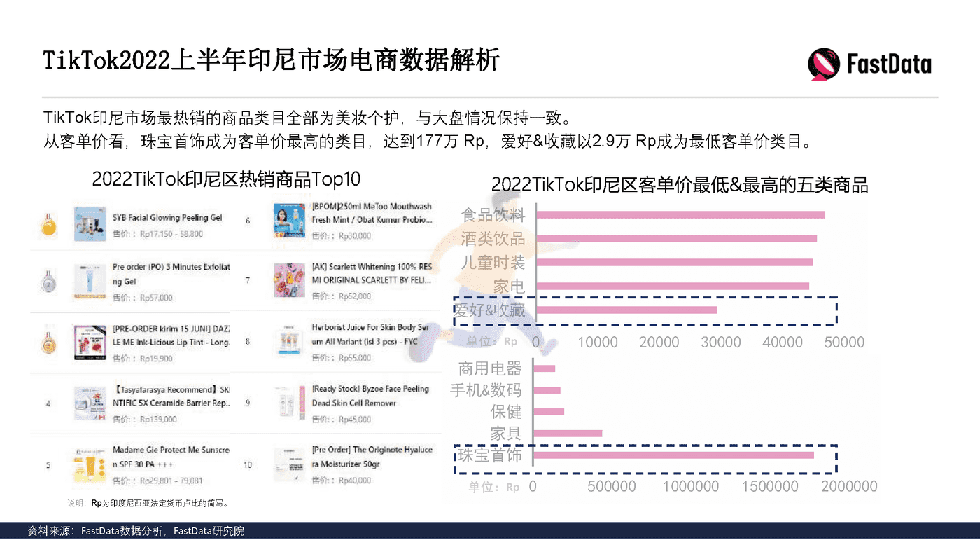Click the 保健 bar in the lower chart
Image resolution: width=980 pixels, height=552 pixels.
tap(549, 412)
